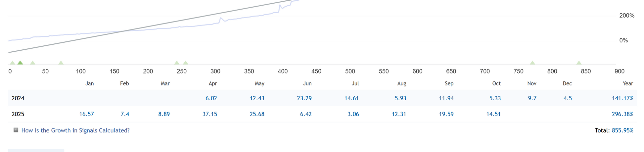Click the first light triangle at the axis start
Viewport: 644px width, 152px height.
[12, 63]
